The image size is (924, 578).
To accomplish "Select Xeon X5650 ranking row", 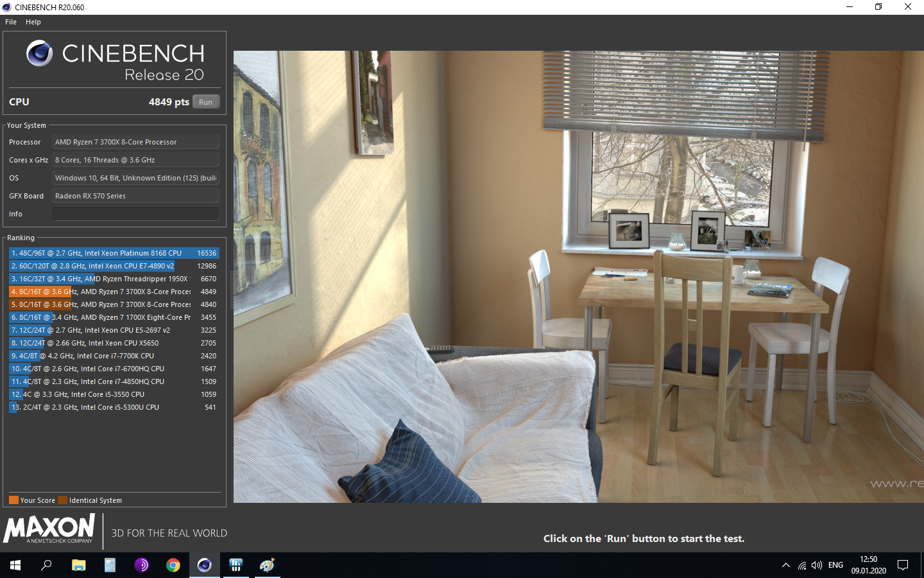I will click(x=114, y=343).
